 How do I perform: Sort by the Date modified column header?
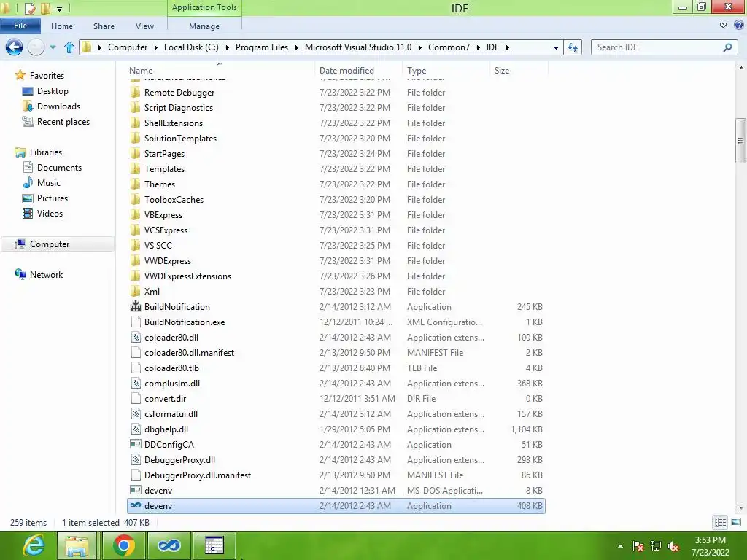coord(358,70)
